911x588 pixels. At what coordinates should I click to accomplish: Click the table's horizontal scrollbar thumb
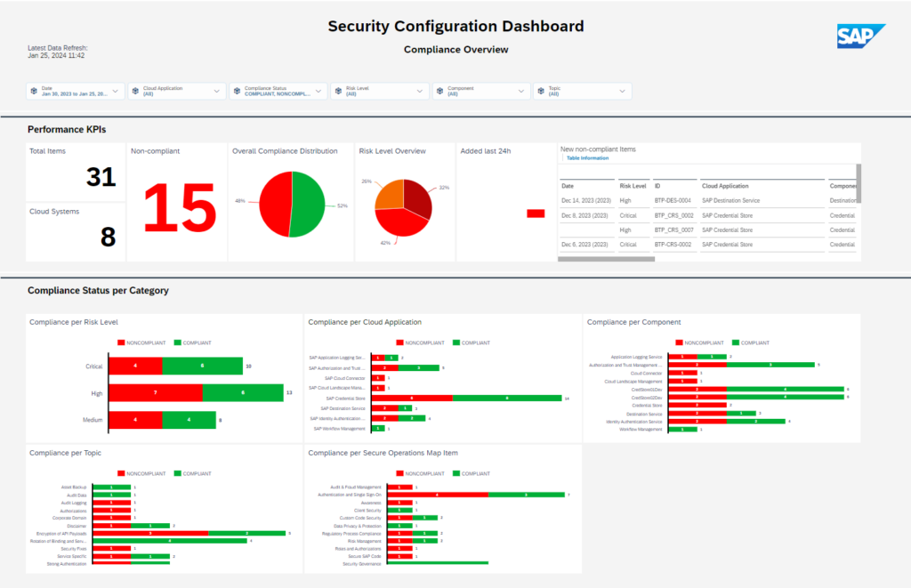point(606,259)
